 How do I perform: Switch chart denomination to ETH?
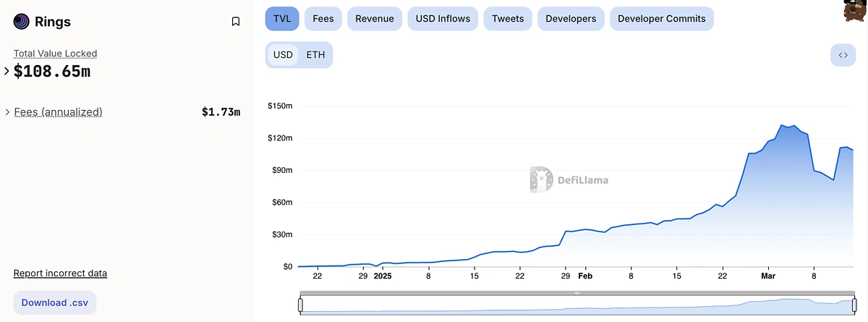point(315,55)
